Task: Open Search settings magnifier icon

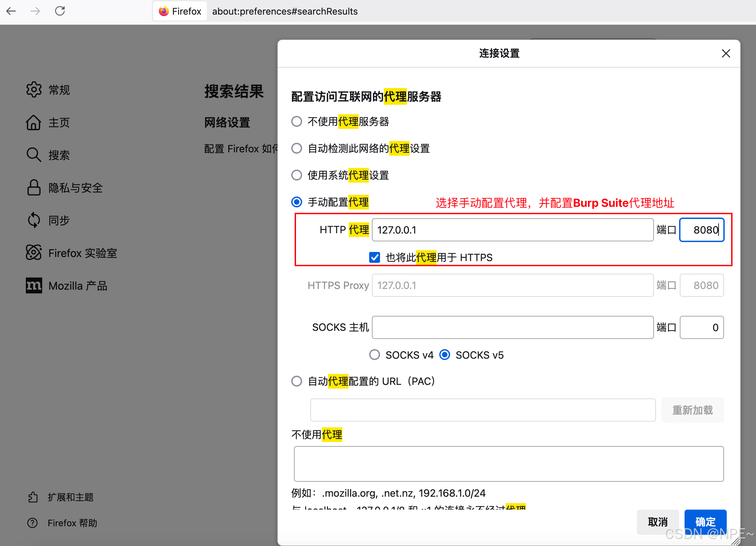Action: pyautogui.click(x=34, y=155)
